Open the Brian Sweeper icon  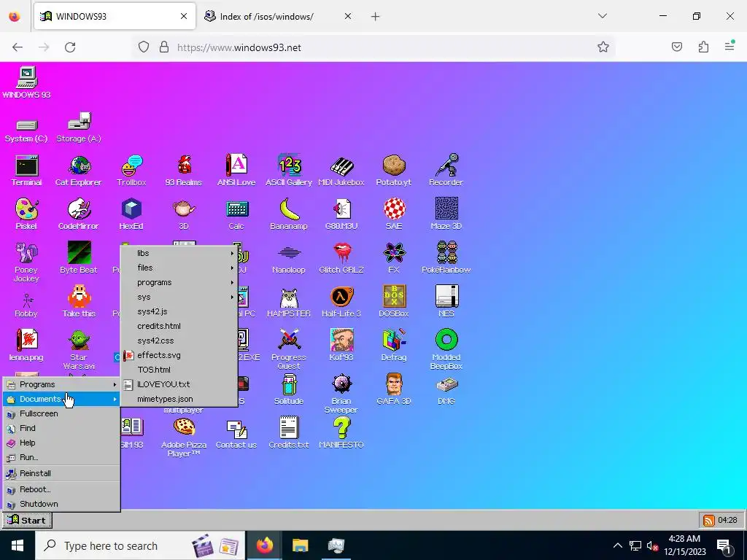click(x=341, y=393)
